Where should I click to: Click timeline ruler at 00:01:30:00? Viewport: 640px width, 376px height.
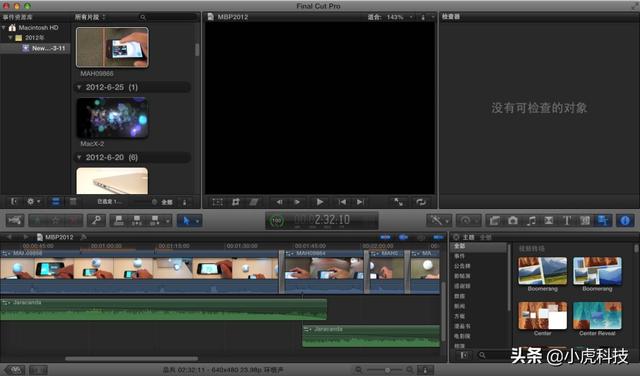242,246
